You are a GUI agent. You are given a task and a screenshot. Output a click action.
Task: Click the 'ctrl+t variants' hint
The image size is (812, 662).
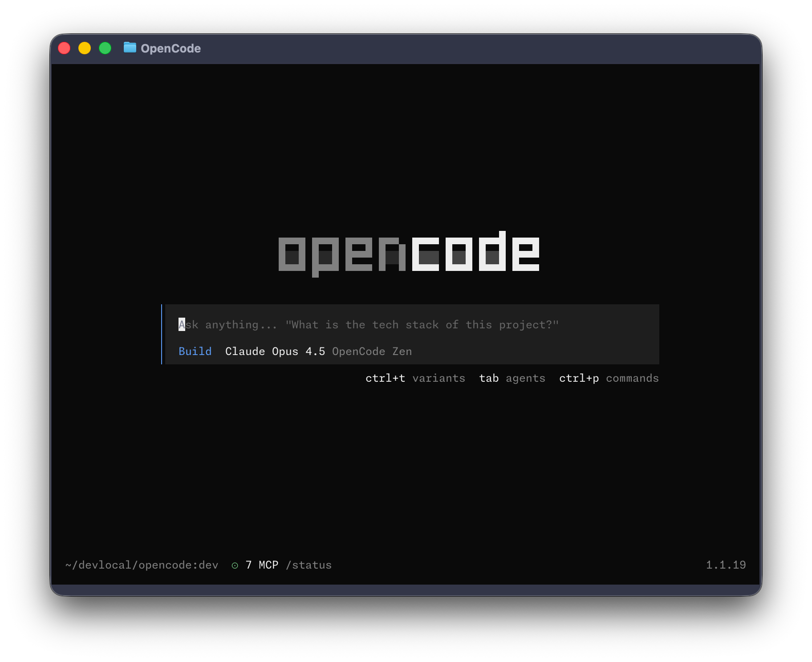[415, 378]
